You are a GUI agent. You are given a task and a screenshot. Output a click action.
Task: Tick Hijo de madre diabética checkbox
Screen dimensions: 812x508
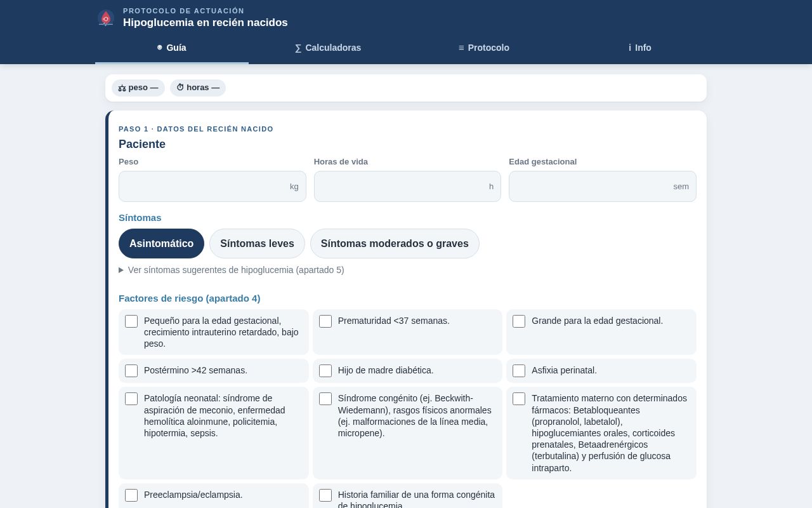coord(325,371)
